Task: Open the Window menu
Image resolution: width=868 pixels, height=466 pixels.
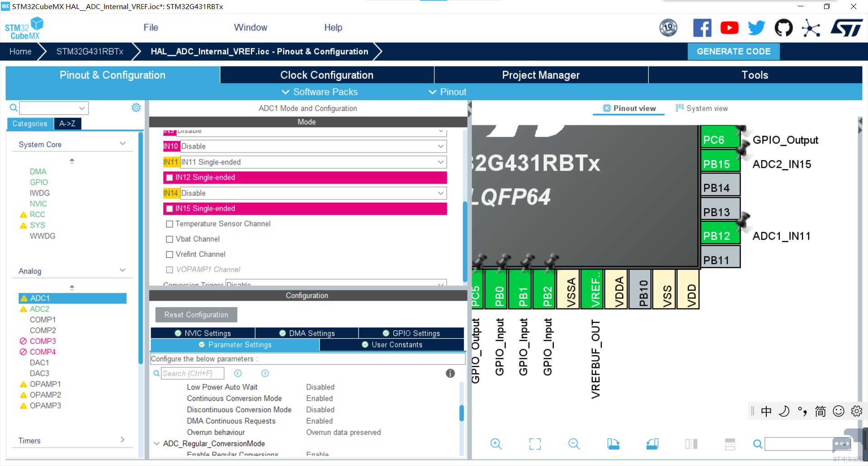Action: coord(250,28)
